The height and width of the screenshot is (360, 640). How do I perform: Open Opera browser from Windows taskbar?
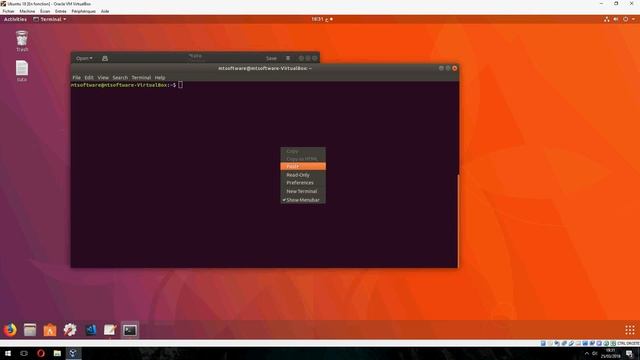[x=40, y=353]
